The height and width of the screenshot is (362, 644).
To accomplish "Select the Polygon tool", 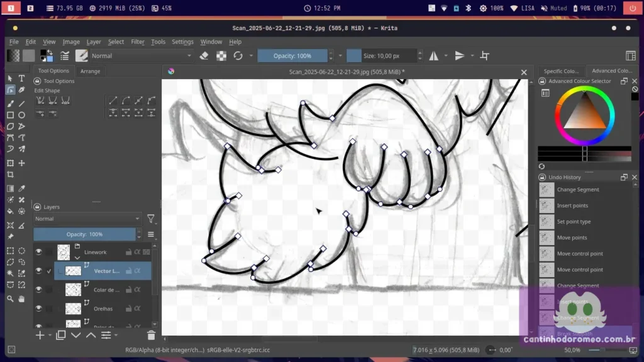I will pyautogui.click(x=10, y=126).
